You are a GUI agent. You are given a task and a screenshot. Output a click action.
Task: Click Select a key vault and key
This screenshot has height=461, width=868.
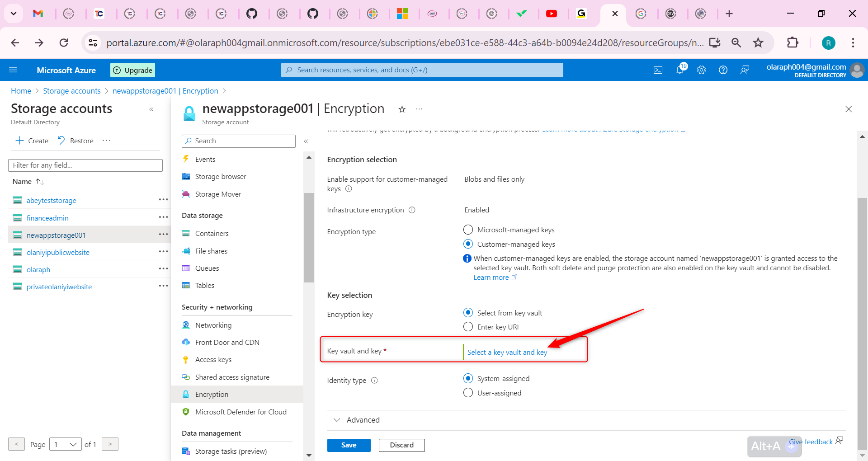point(507,353)
